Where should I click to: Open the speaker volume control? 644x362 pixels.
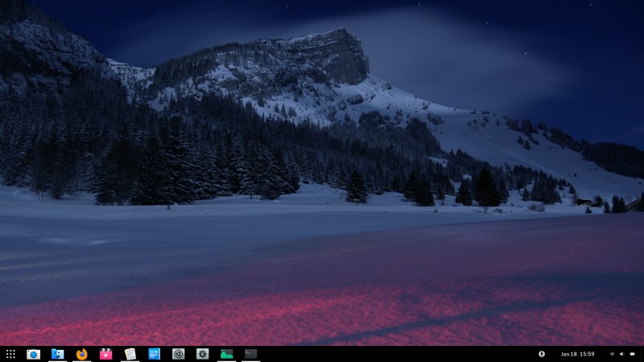tap(622, 354)
